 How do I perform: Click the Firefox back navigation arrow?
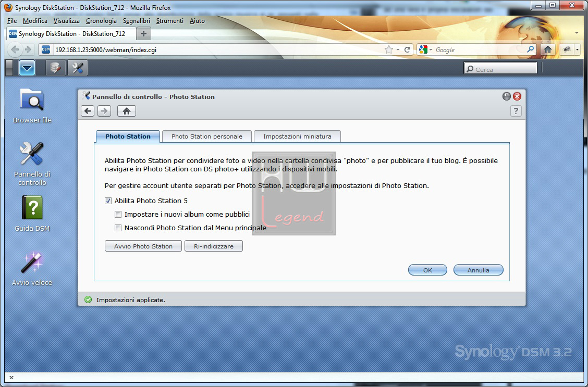point(15,49)
